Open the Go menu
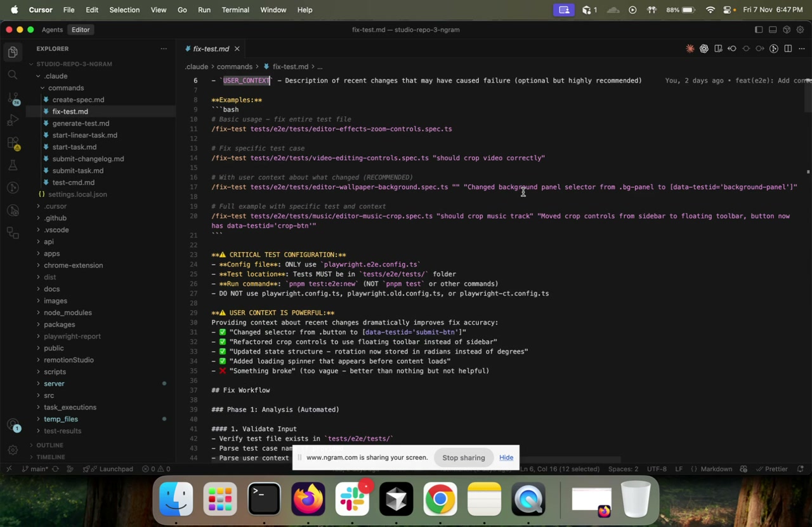 [x=182, y=10]
